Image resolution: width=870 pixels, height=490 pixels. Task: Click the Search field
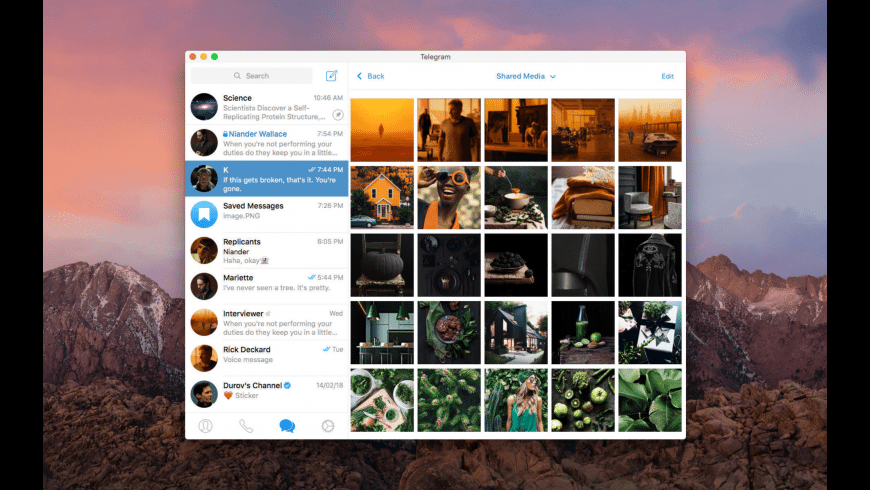click(x=251, y=75)
